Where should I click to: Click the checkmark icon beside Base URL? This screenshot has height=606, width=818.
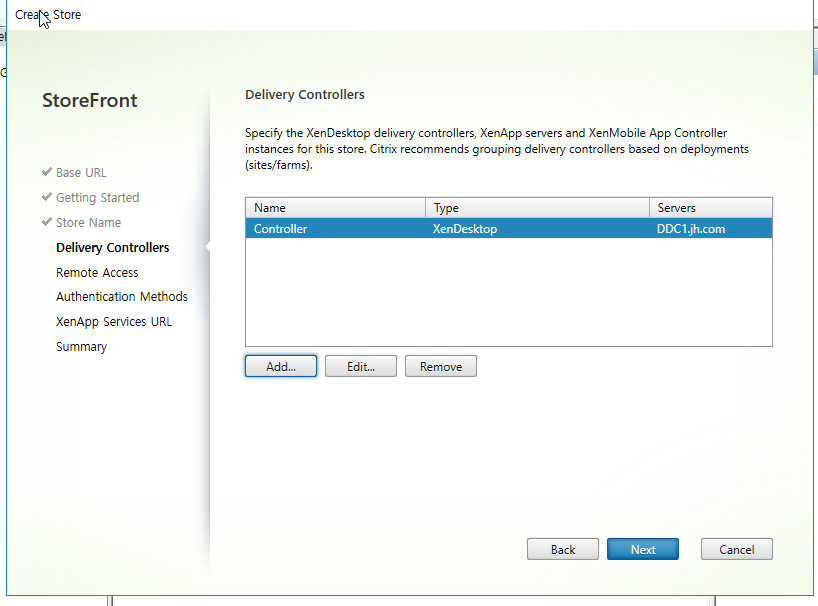click(47, 172)
